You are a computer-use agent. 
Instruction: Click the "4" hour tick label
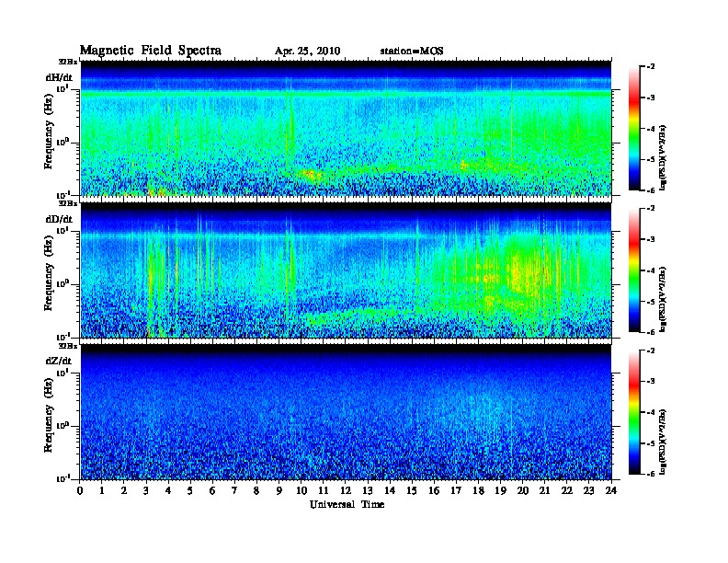pos(168,491)
